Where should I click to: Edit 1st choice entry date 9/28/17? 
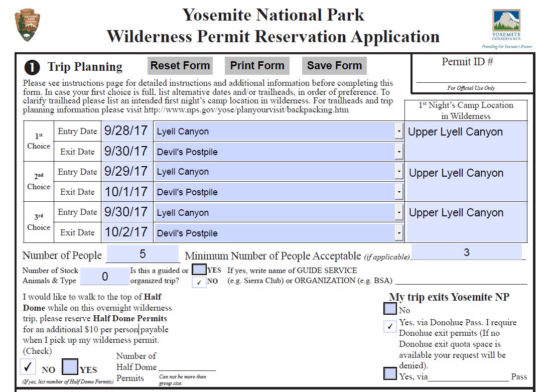coord(127,131)
